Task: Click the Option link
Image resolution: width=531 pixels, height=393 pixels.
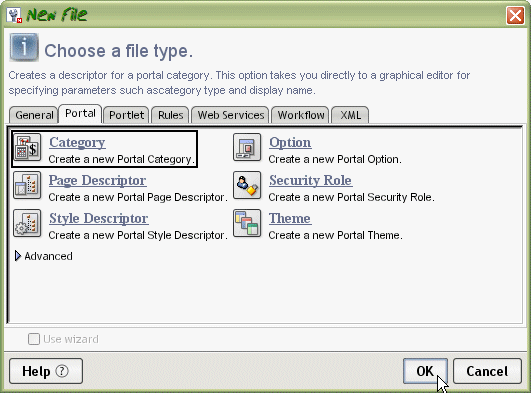Action: (x=290, y=143)
